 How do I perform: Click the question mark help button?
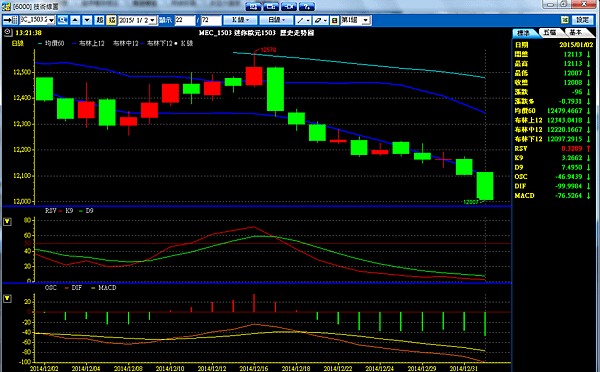point(307,7)
